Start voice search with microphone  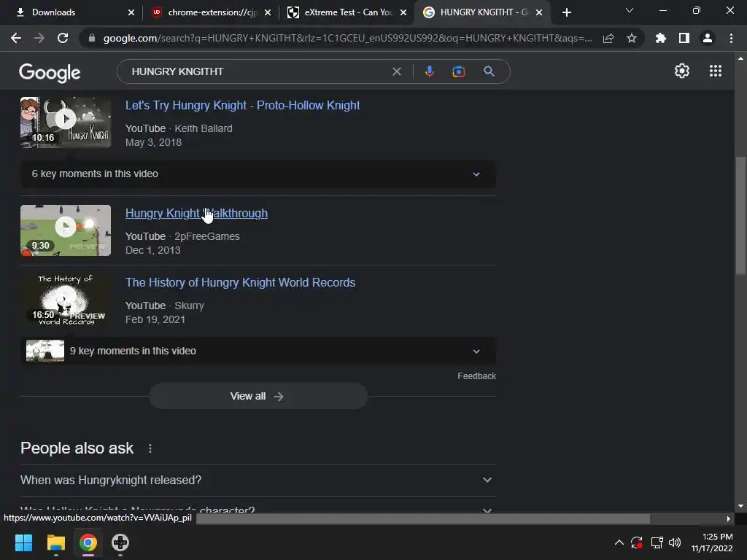click(429, 71)
